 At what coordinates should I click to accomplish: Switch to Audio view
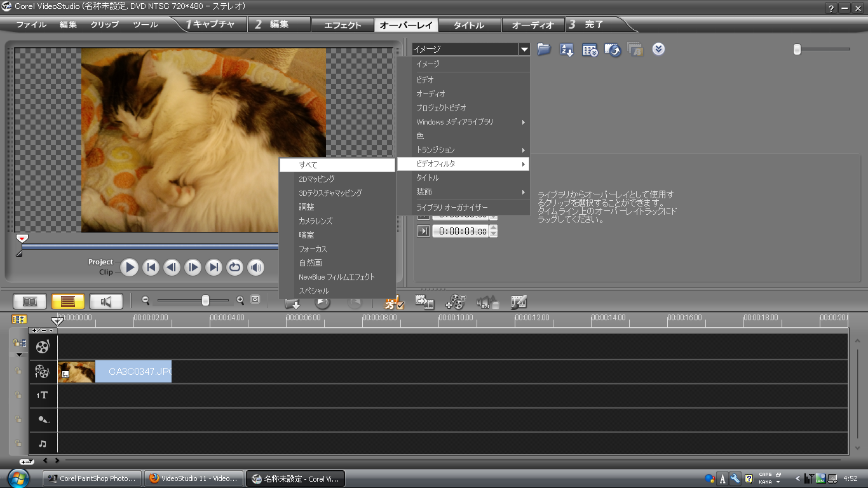coord(106,301)
